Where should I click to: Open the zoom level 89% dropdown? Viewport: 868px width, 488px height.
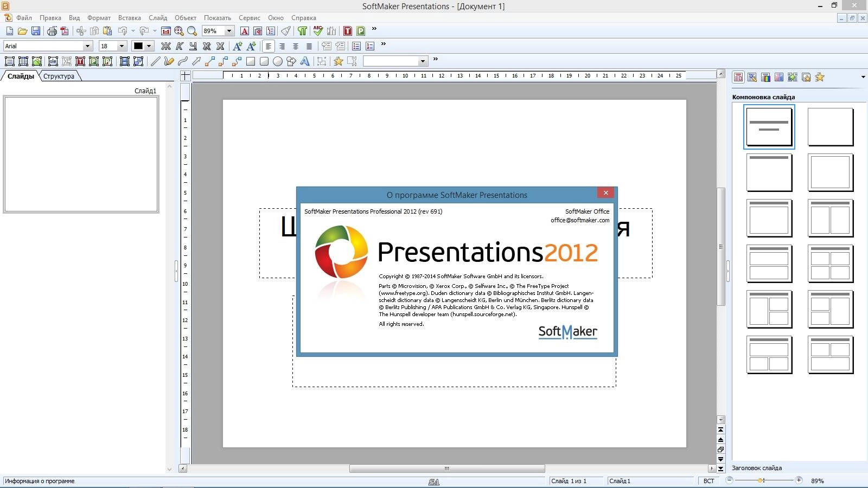(x=229, y=31)
